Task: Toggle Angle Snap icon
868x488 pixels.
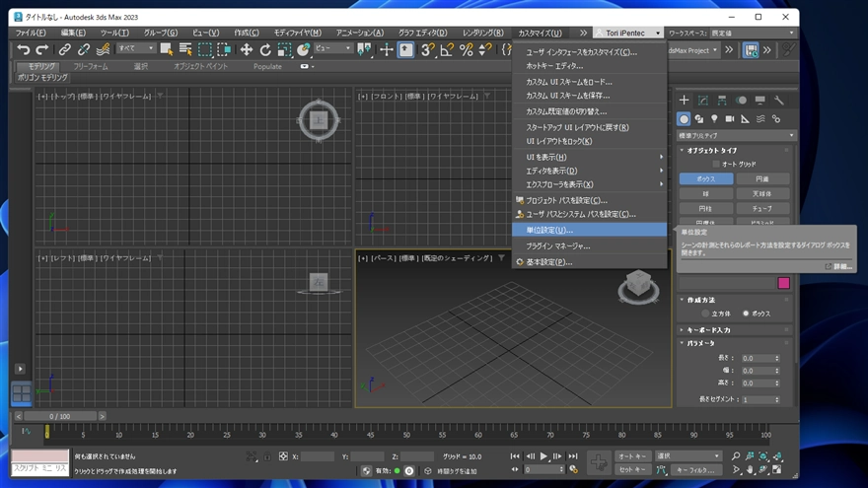Action: [x=447, y=50]
